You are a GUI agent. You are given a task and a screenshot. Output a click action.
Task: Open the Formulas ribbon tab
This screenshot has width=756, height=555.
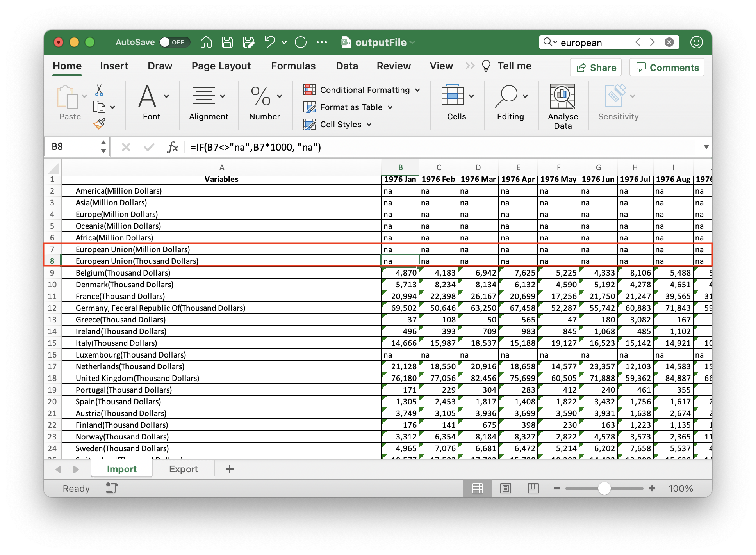293,66
